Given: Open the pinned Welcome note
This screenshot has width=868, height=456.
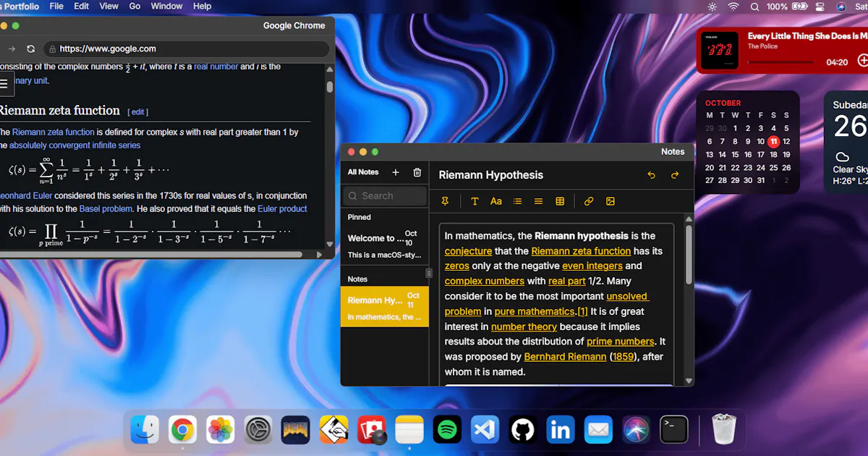Looking at the screenshot, I should tap(384, 245).
